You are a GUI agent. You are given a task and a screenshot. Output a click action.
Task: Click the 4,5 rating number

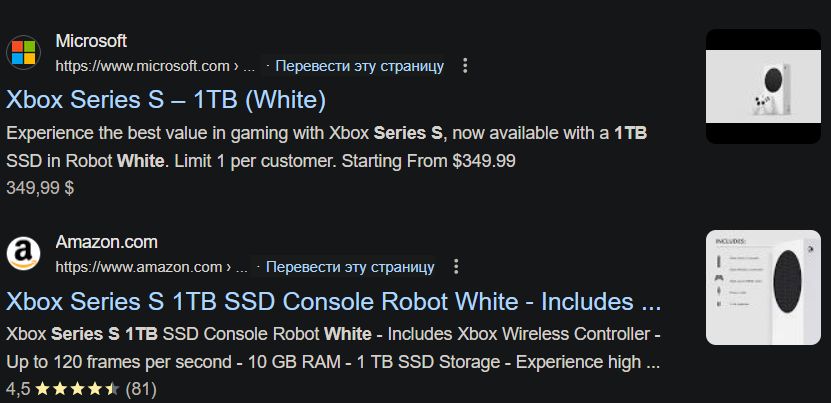click(18, 388)
